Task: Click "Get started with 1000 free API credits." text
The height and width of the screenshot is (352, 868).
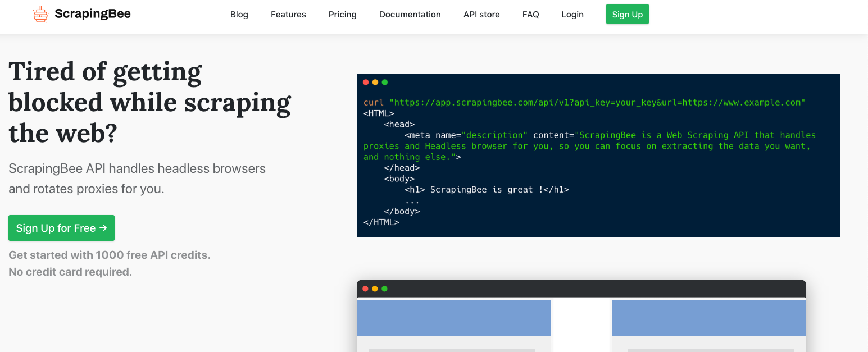Action: coord(110,255)
